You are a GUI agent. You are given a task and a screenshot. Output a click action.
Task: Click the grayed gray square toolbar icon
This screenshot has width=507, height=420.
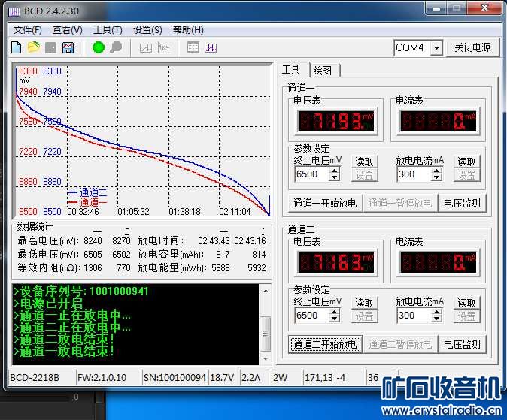[x=50, y=48]
